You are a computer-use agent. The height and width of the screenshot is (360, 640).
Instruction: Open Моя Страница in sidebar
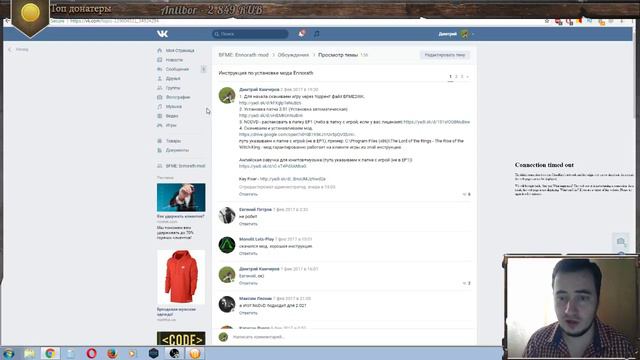(180, 50)
